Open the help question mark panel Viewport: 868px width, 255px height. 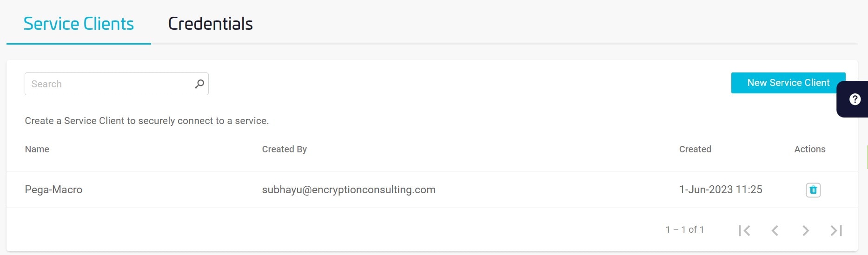point(855,99)
